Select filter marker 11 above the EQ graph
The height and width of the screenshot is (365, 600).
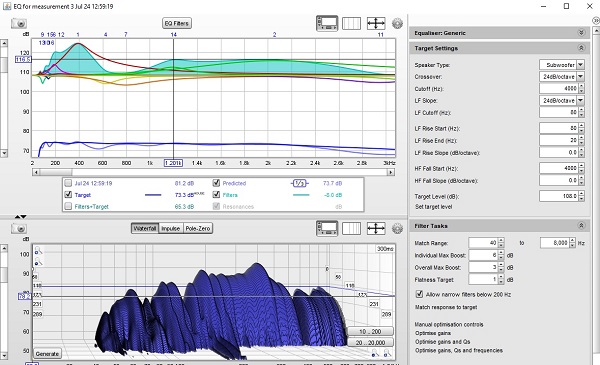(x=380, y=34)
